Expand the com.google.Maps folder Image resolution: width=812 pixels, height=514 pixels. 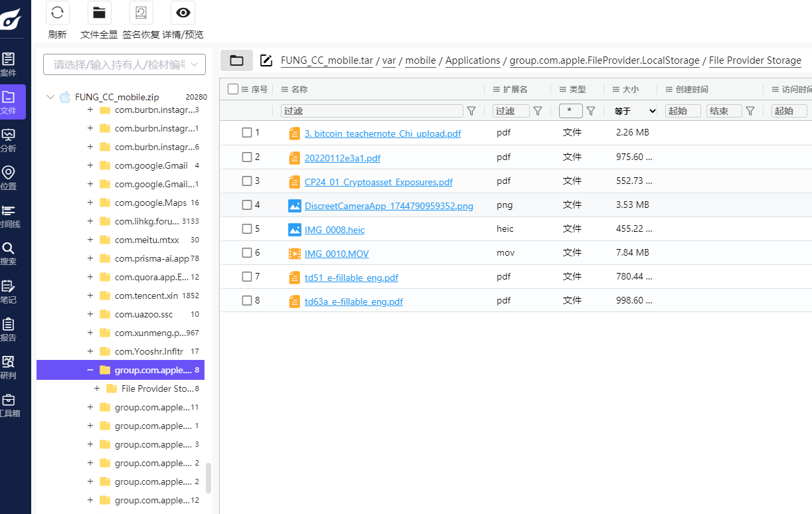click(90, 203)
